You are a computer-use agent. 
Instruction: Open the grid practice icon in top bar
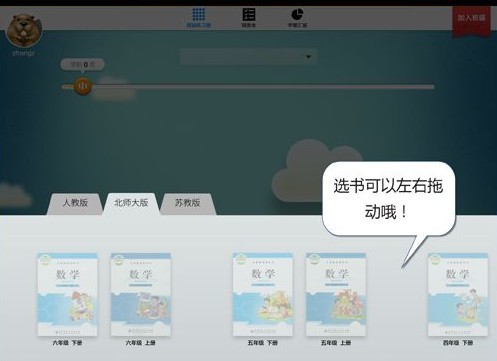coord(199,17)
